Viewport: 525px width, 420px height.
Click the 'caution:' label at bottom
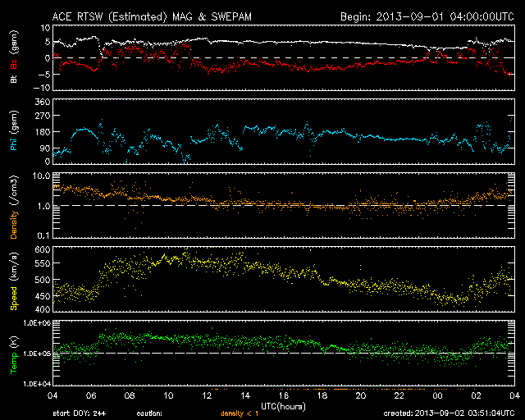pos(149,413)
